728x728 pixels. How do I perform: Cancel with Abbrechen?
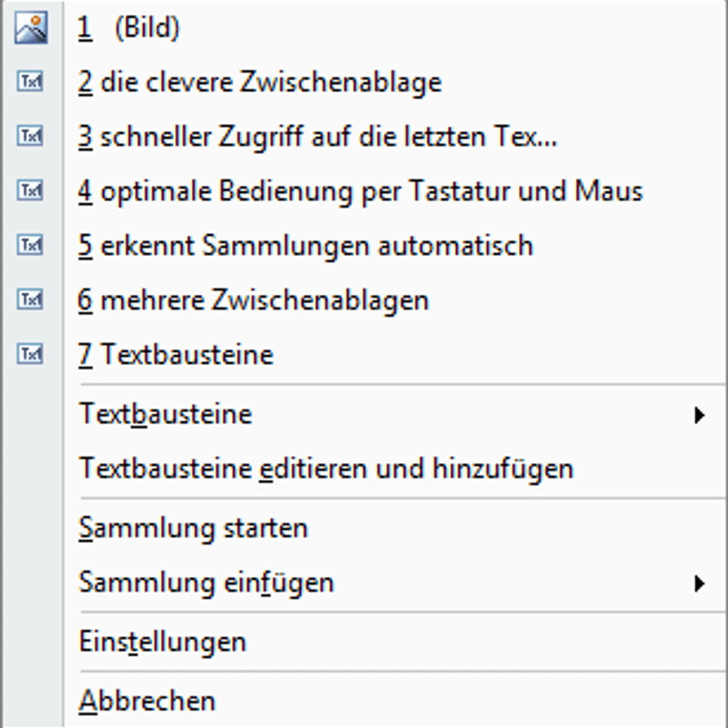tap(146, 700)
